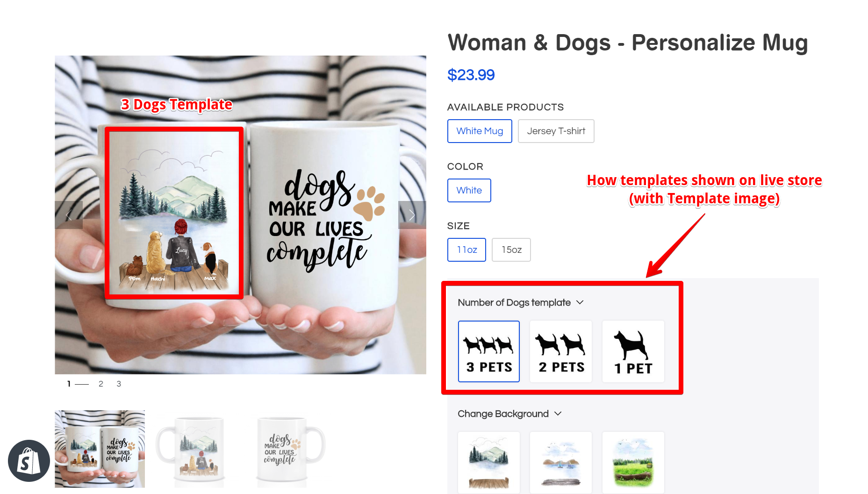Choose the 11oz size option
The image size is (868, 494).
(466, 250)
